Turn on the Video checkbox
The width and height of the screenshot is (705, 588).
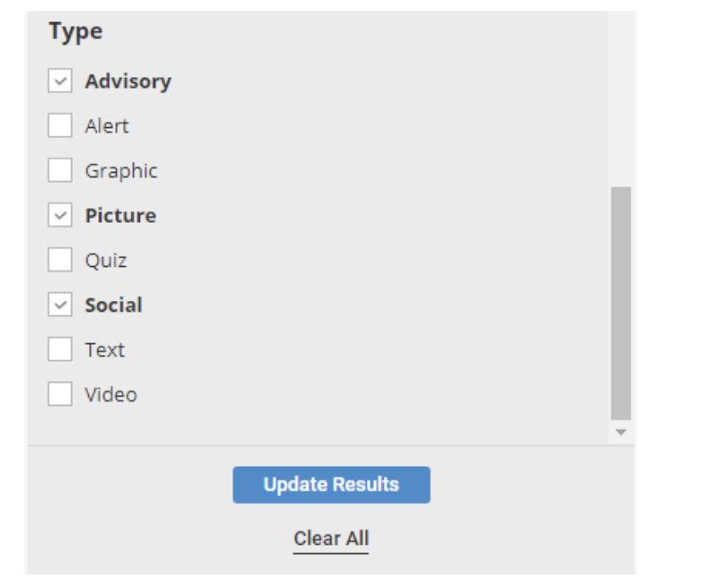60,395
